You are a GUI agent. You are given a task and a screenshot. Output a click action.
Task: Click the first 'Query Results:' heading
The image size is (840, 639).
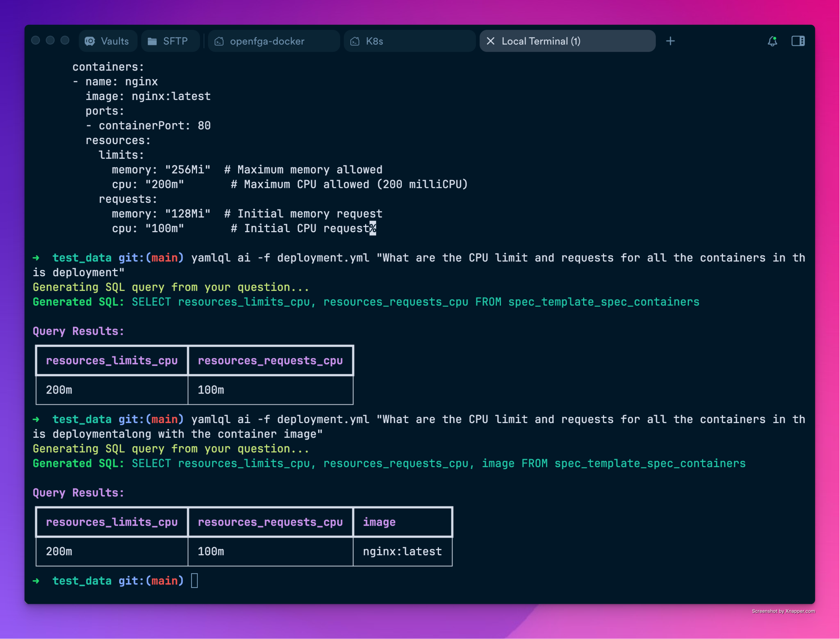click(78, 331)
